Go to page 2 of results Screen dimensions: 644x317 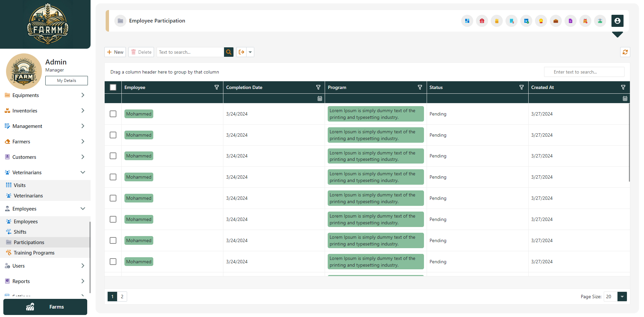(x=122, y=297)
